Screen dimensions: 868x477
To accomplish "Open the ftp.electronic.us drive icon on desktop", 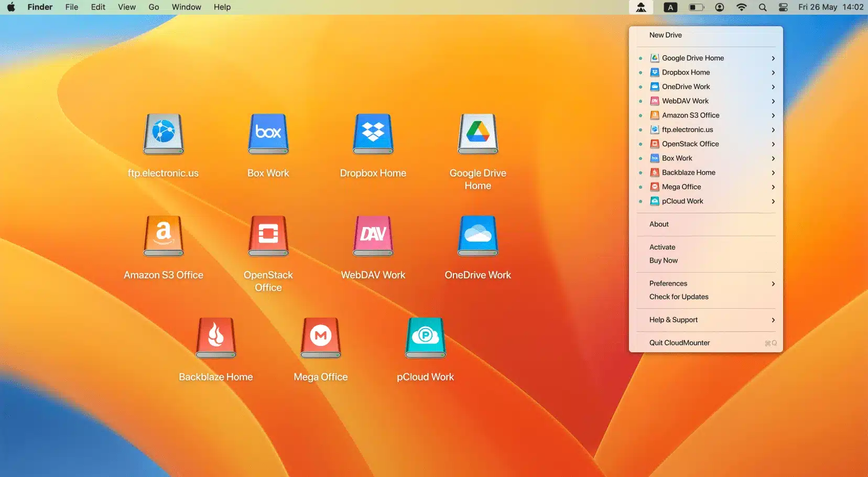I will click(164, 134).
